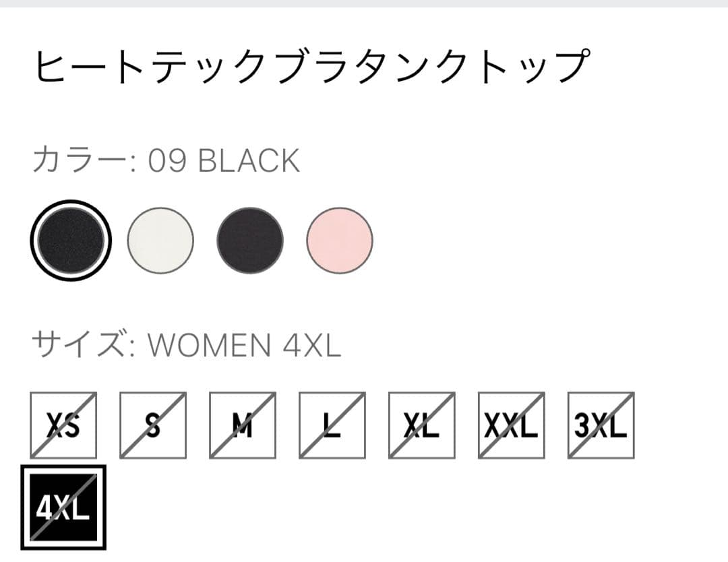Click the highlighted 4XL size box

click(63, 507)
